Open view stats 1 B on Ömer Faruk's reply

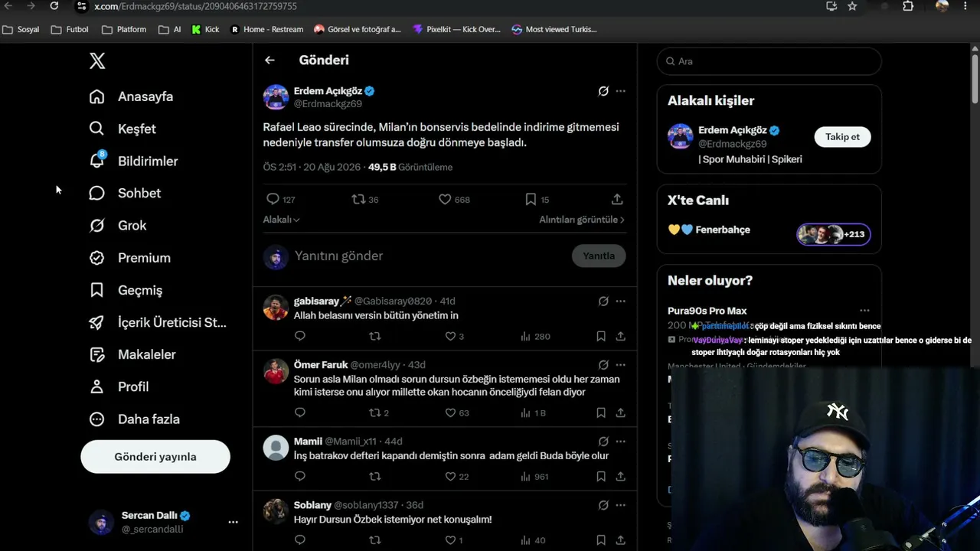[533, 412]
